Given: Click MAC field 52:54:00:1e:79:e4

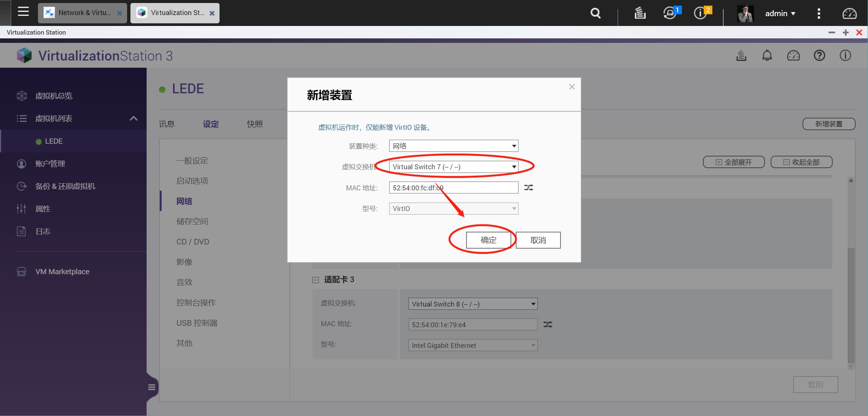Looking at the screenshot, I should (473, 325).
